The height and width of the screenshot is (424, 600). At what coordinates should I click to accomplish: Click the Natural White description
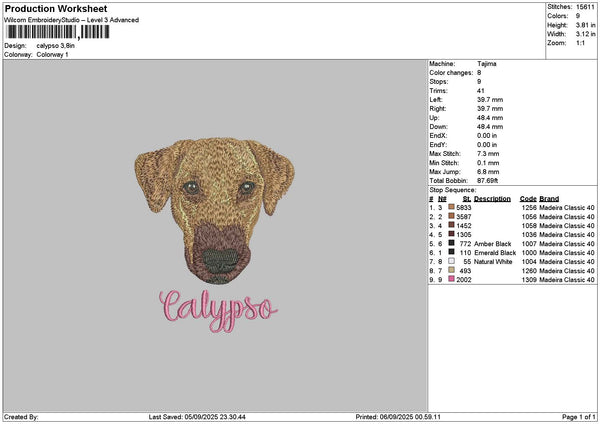pyautogui.click(x=493, y=262)
